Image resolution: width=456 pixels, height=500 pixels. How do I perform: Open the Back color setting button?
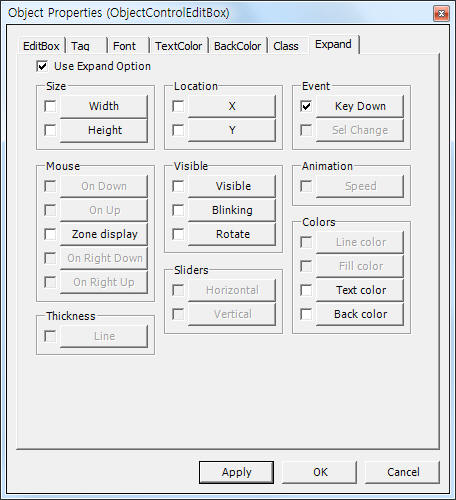click(x=360, y=314)
